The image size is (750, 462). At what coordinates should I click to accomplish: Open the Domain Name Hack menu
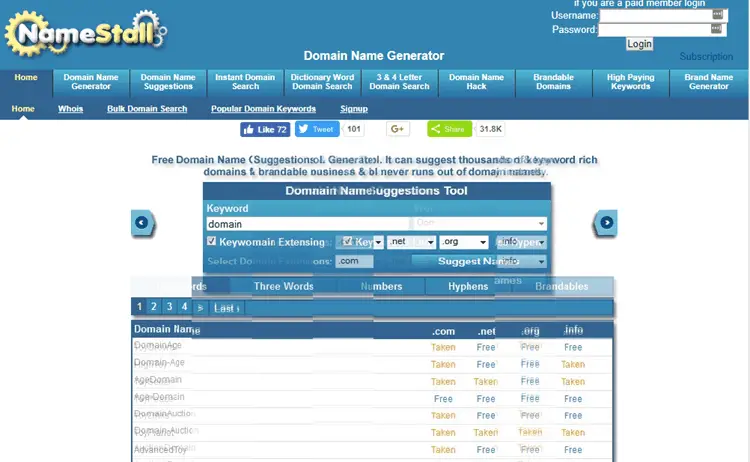tap(476, 82)
